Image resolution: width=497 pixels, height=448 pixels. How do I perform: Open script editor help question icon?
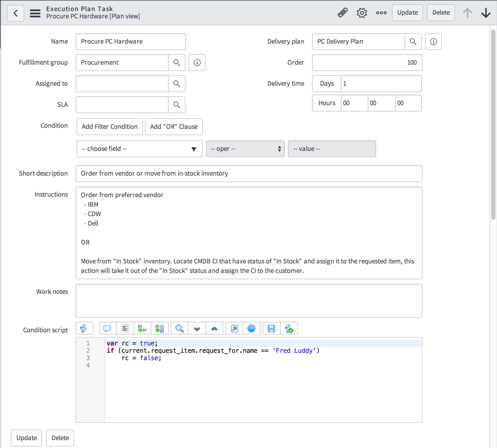coord(252,328)
